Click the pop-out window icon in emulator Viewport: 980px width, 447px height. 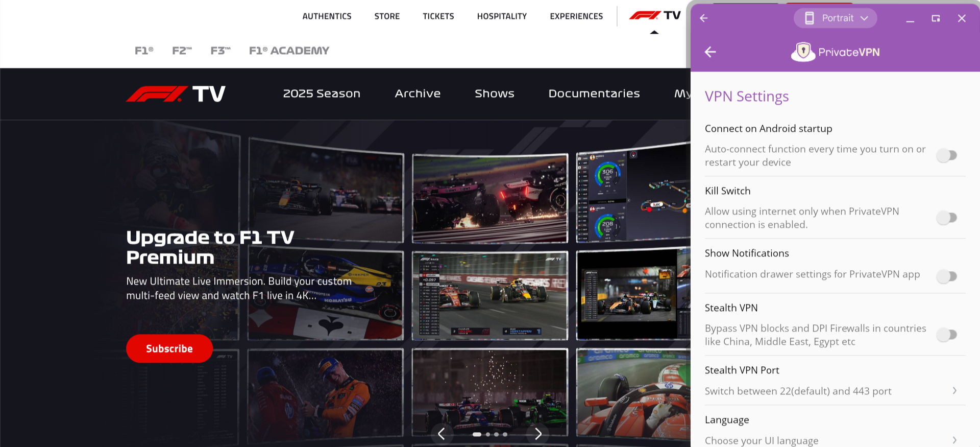[936, 18]
